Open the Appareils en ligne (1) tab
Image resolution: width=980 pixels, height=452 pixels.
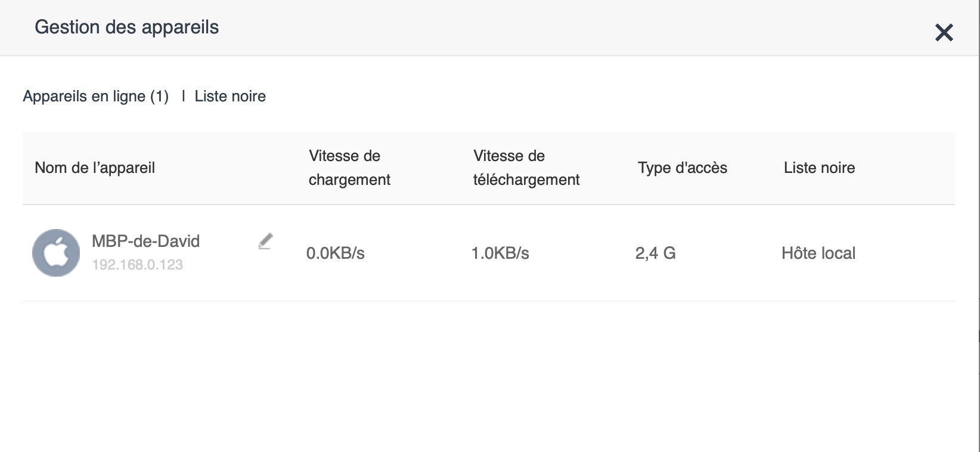pos(95,97)
